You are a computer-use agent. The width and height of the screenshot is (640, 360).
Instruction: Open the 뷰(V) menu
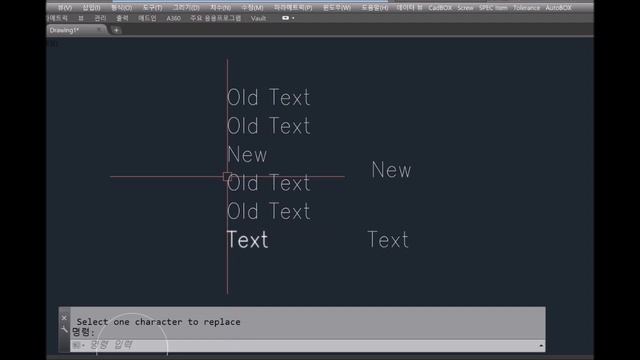pyautogui.click(x=64, y=8)
